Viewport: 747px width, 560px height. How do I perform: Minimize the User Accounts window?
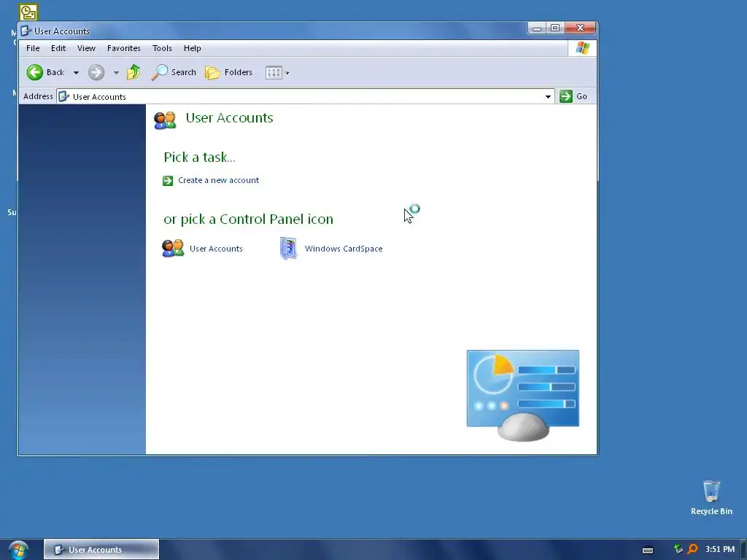point(537,28)
